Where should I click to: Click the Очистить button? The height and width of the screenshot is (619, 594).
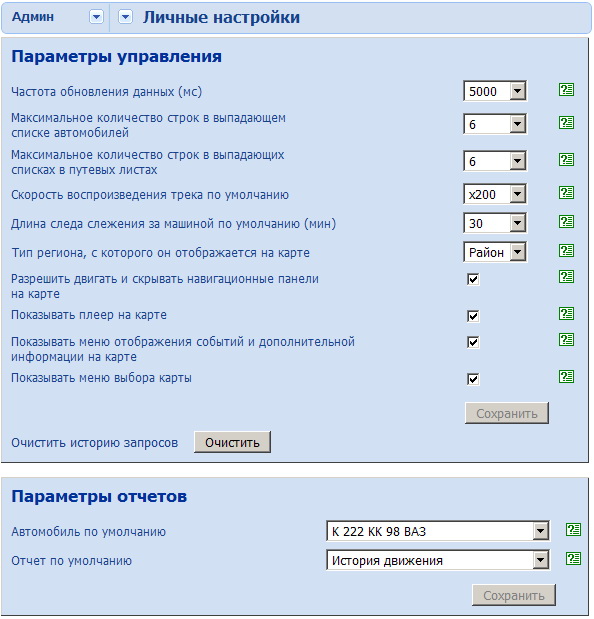pos(232,442)
